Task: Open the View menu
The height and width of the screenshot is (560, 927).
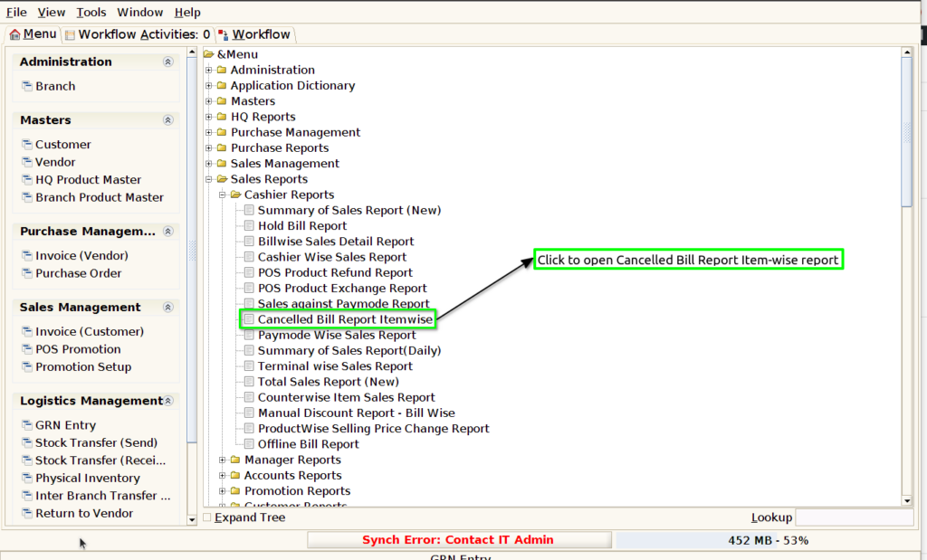Action: click(x=52, y=12)
